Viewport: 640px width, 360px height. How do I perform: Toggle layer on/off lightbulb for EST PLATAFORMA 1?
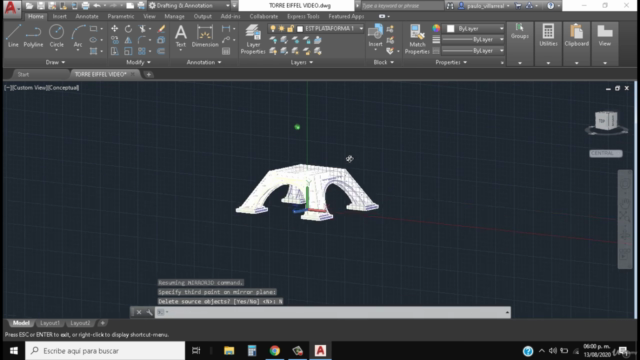273,29
